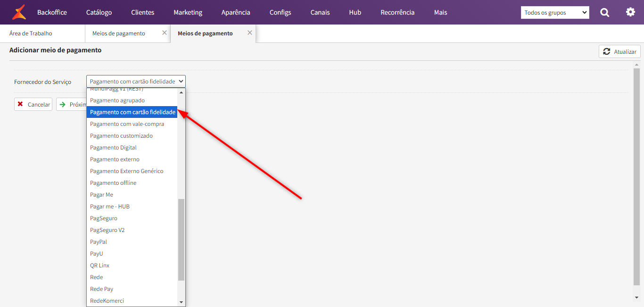Open the Hub menu
644x307 pixels.
point(355,12)
